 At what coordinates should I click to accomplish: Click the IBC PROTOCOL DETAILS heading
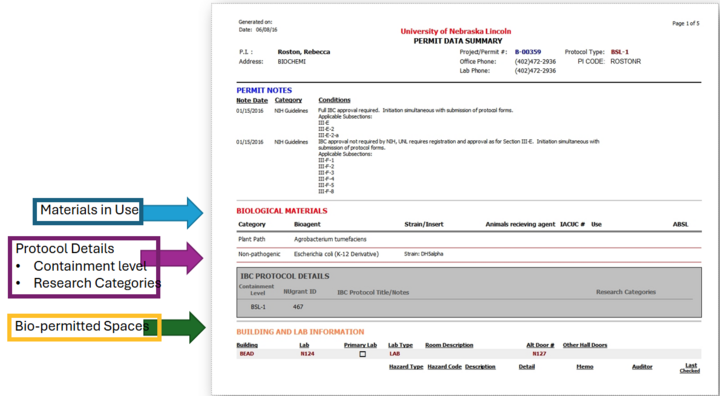(x=285, y=277)
